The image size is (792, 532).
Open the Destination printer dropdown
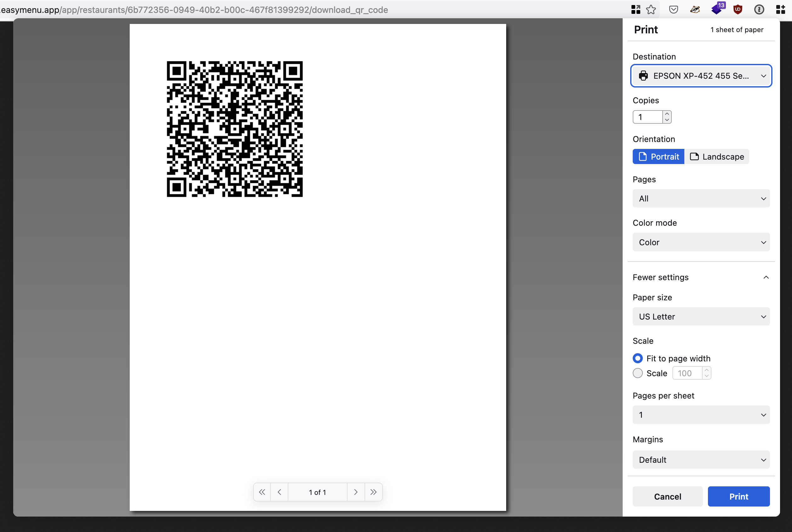[701, 76]
